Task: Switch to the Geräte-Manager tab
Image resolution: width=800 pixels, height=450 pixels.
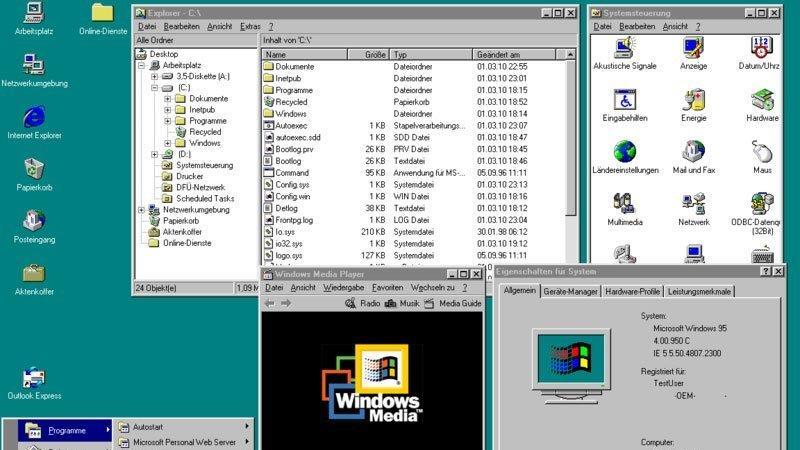Action: [x=570, y=292]
